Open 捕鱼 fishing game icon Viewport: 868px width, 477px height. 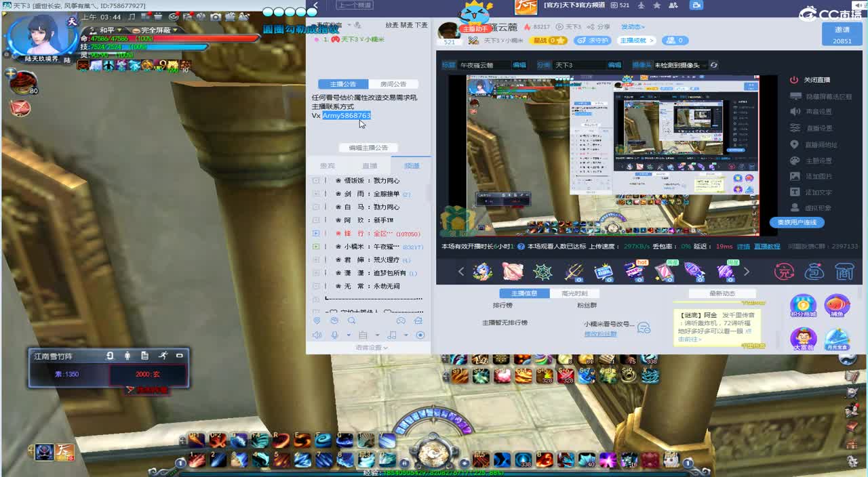tap(837, 306)
